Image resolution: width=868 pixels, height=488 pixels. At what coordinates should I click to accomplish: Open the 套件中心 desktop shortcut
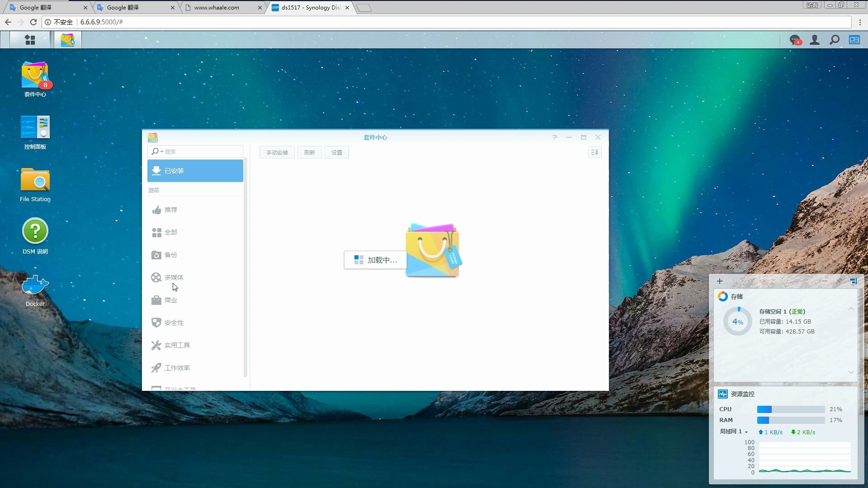(x=35, y=80)
